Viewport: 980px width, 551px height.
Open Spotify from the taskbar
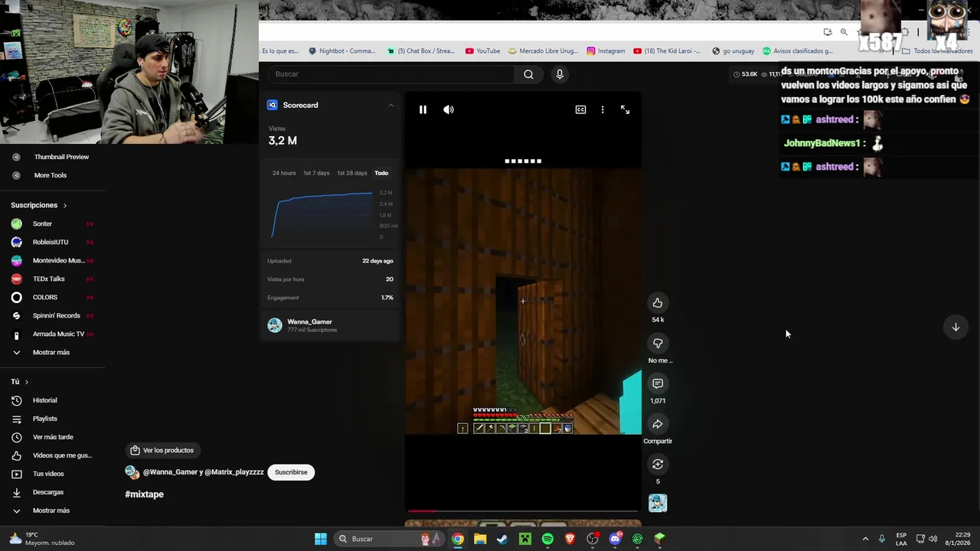click(547, 539)
